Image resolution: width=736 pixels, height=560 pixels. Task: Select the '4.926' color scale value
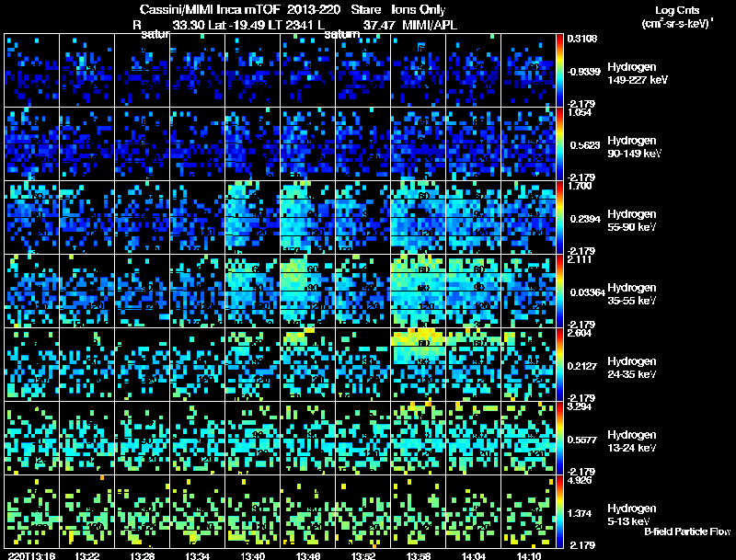tap(580, 480)
